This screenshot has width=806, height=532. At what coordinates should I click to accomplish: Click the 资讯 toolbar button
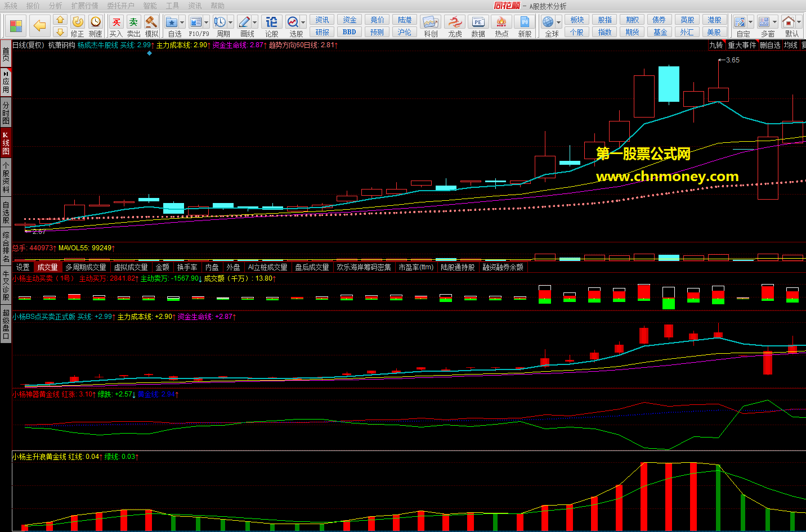[x=322, y=20]
